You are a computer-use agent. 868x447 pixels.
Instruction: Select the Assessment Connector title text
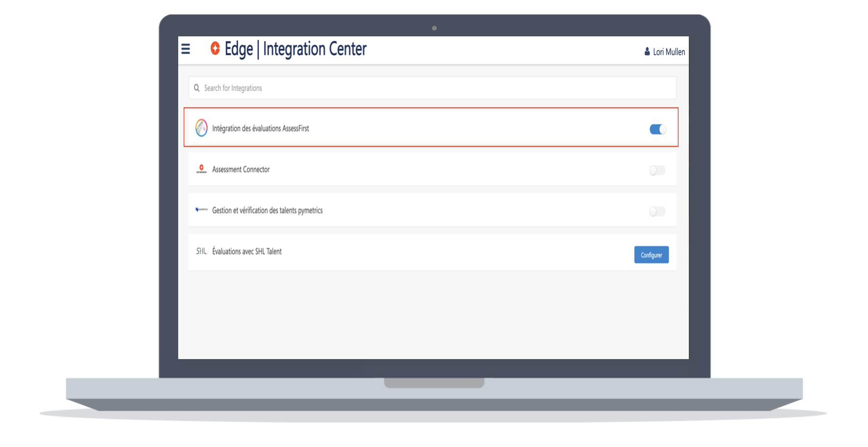[x=241, y=169]
